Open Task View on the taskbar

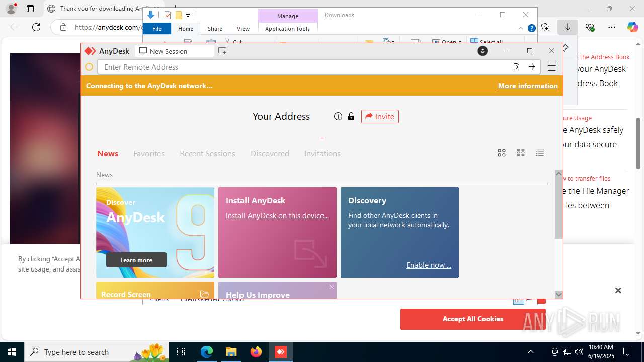181,352
